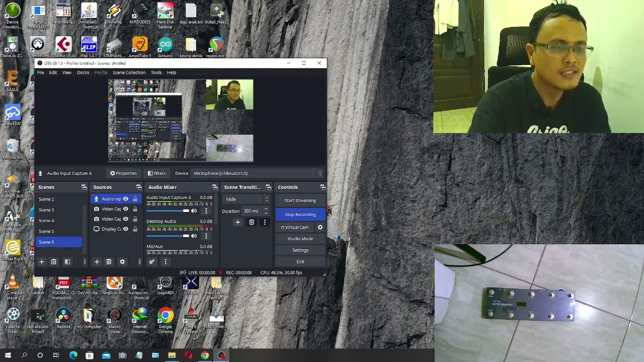
Task: Remove scene transition with trash icon
Action: click(x=252, y=222)
